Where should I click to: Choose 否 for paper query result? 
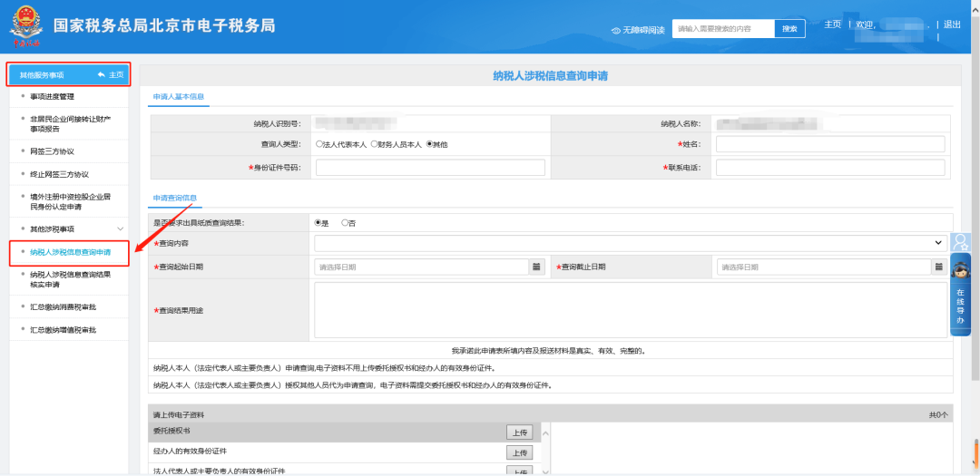(x=345, y=222)
